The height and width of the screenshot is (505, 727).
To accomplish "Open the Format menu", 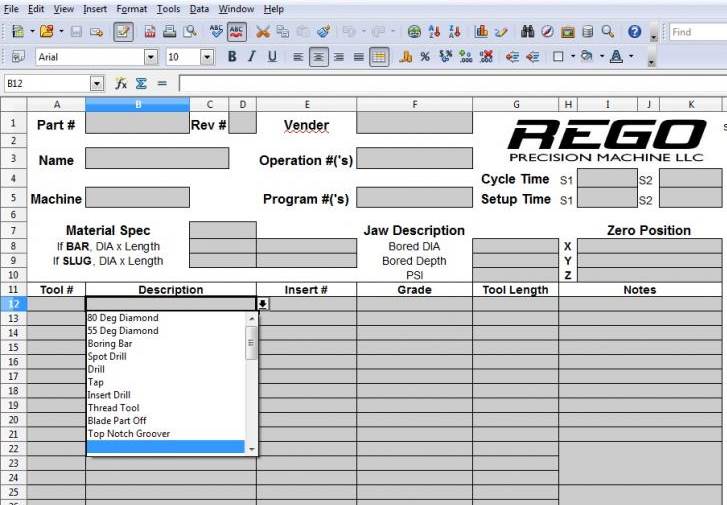I will (x=131, y=9).
